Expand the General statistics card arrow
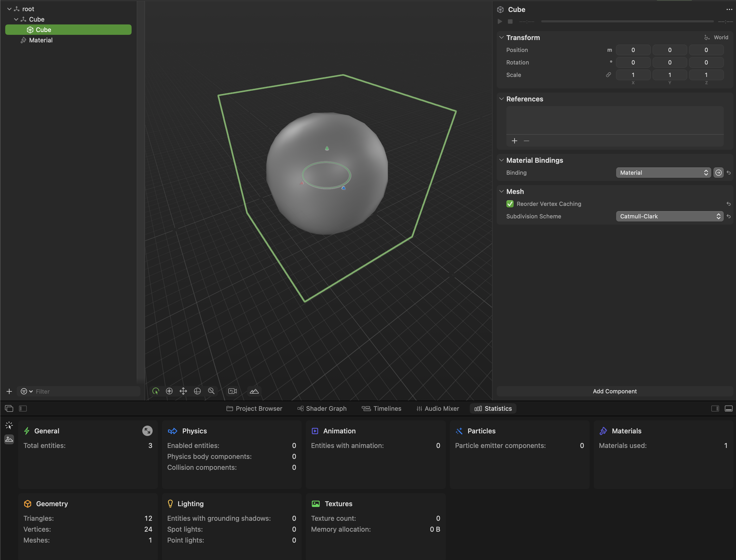Viewport: 736px width, 560px height. click(147, 431)
